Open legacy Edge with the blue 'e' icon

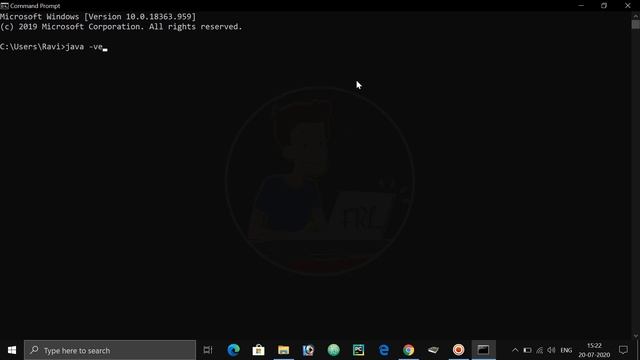coord(384,350)
